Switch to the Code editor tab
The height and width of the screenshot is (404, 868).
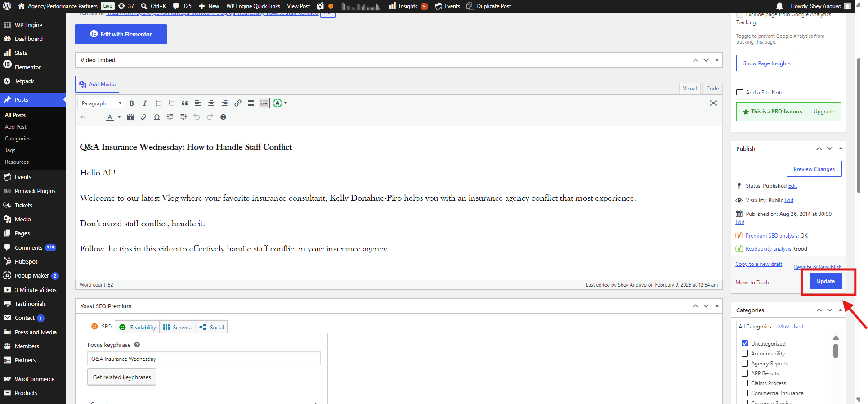point(712,89)
